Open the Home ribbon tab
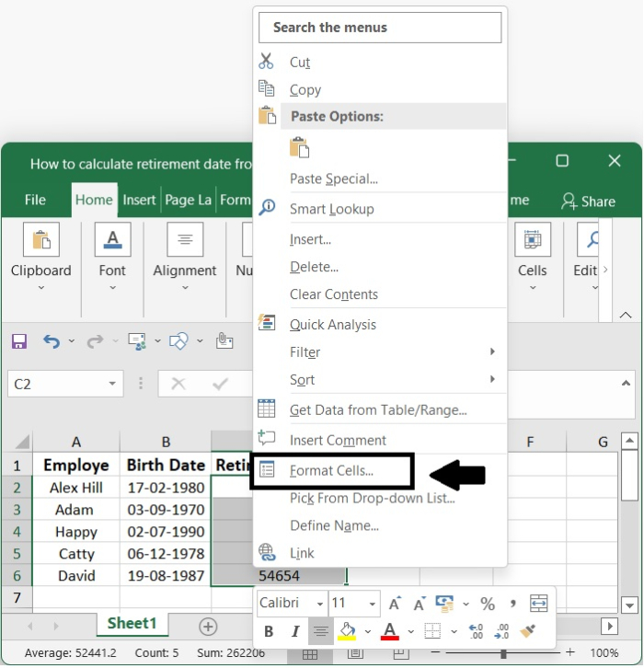 (94, 200)
